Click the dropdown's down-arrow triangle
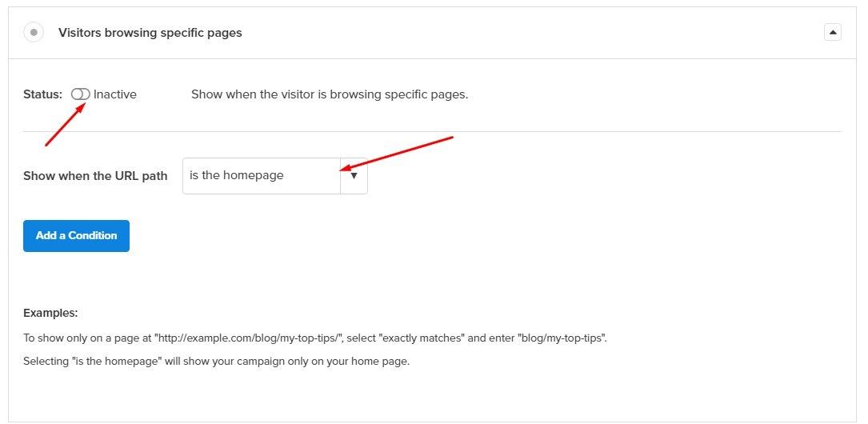Screen dimensions: 868x424 [x=354, y=176]
